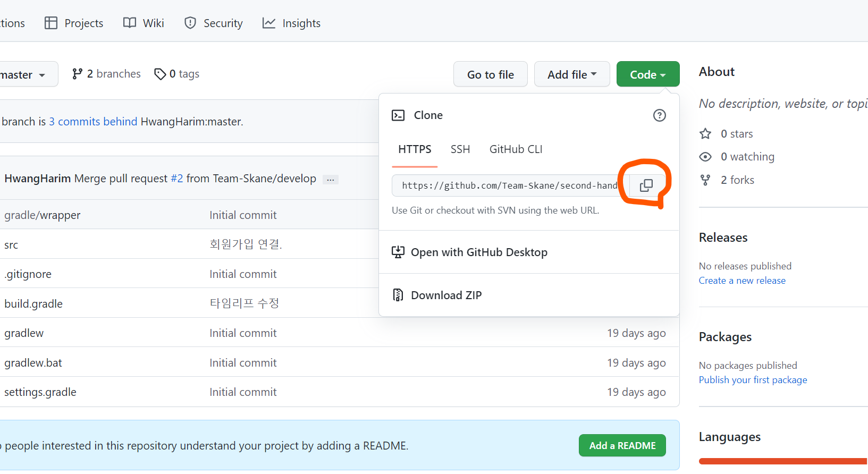Select Open with GitHub Desktop
Viewport: 868px width, 474px height.
[529, 252]
